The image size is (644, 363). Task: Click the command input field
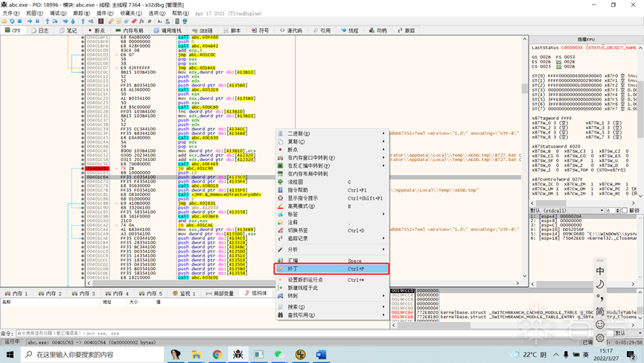click(x=313, y=333)
